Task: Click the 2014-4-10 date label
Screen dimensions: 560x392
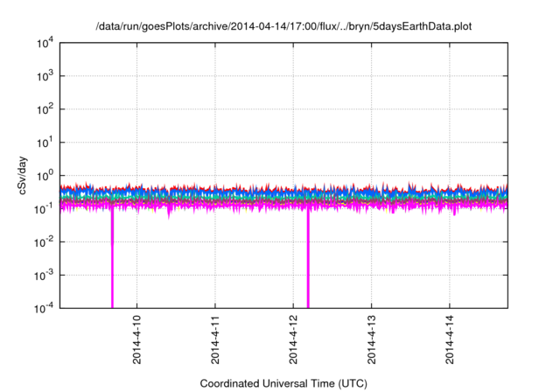Action: pyautogui.click(x=136, y=339)
